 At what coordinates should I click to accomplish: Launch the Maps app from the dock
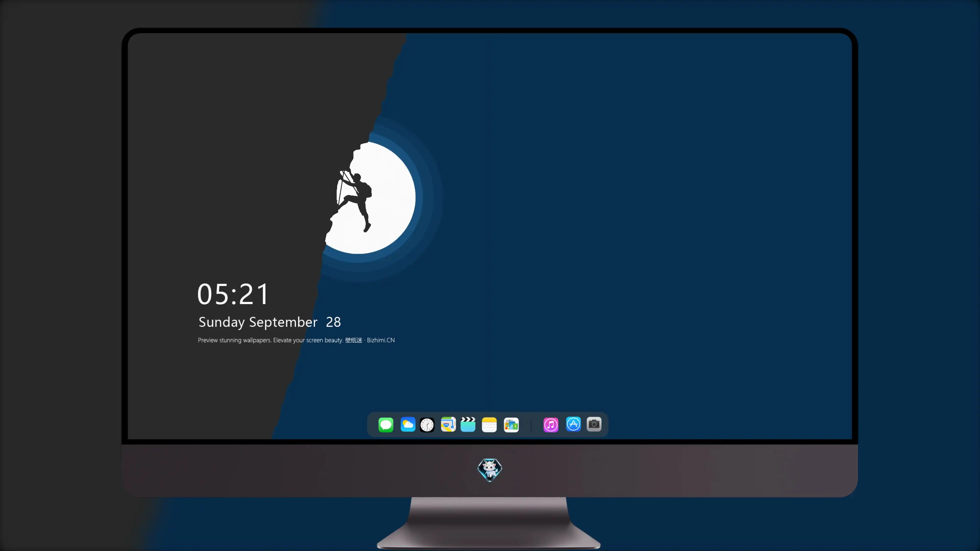tap(448, 424)
